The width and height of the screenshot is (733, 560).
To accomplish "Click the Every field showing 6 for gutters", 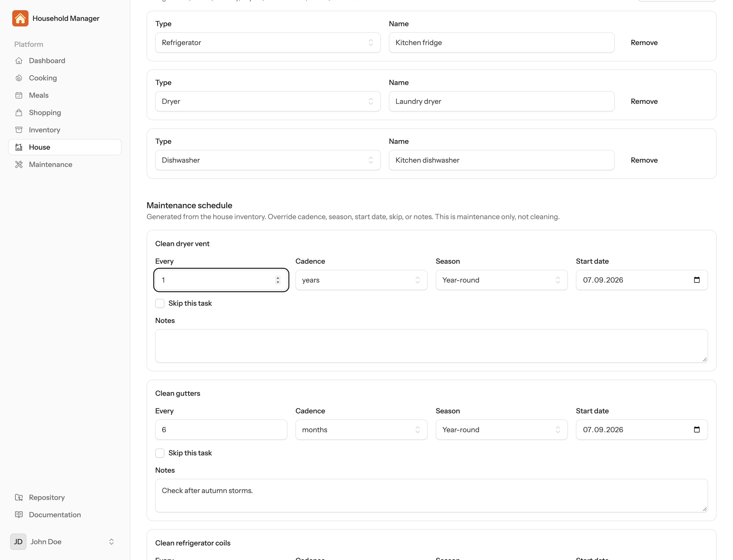I will pyautogui.click(x=221, y=430).
